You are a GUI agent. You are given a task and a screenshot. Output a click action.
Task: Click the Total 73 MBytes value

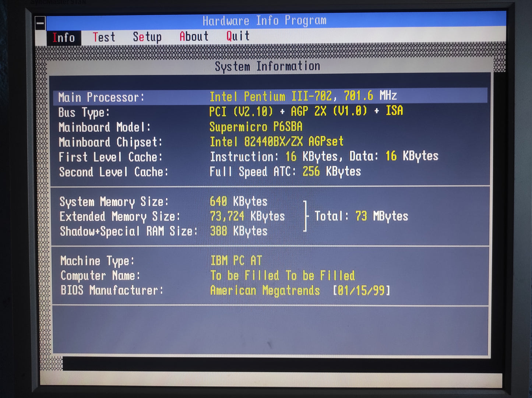pos(361,216)
